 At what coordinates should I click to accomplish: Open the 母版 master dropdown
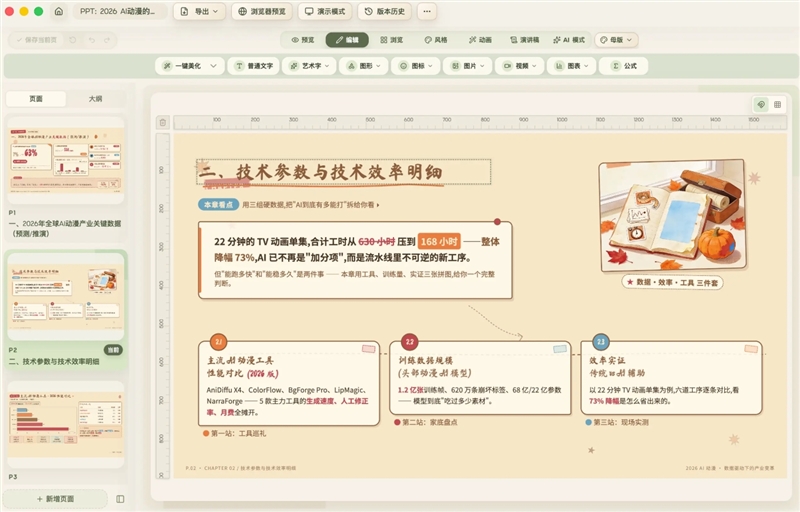(616, 40)
